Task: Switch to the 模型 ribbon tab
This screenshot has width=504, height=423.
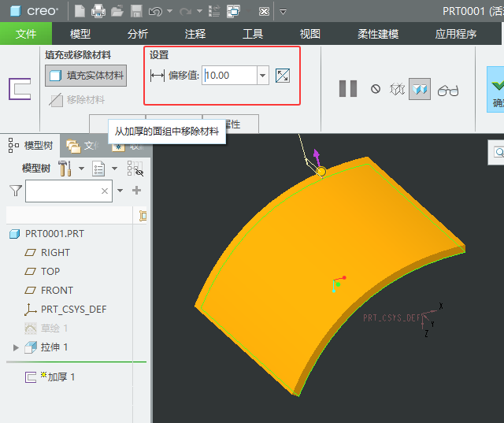Action: [80, 34]
